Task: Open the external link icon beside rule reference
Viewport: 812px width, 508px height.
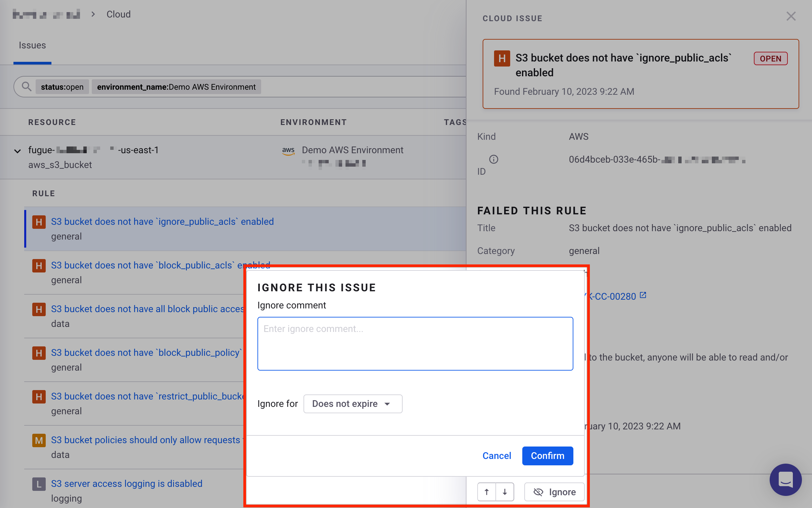Action: (643, 294)
